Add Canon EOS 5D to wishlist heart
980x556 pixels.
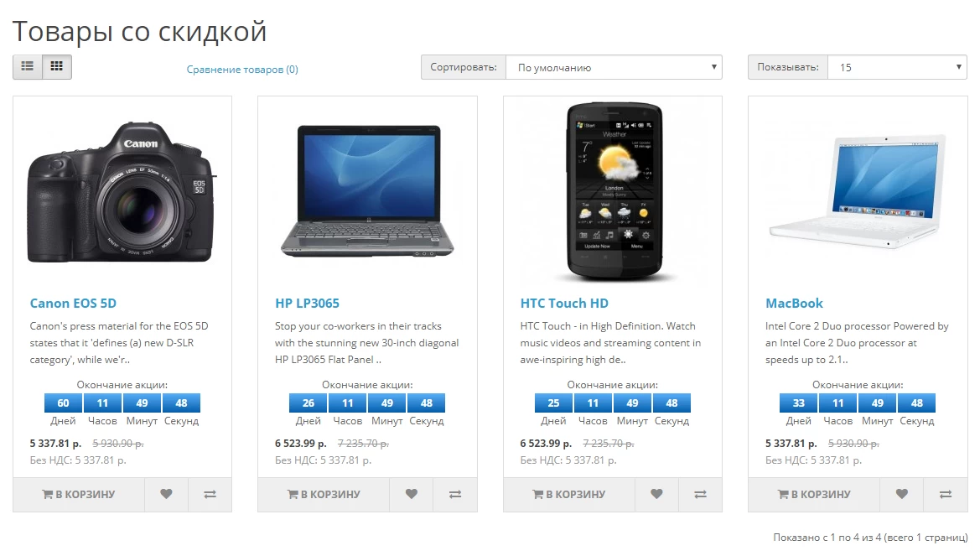(166, 494)
